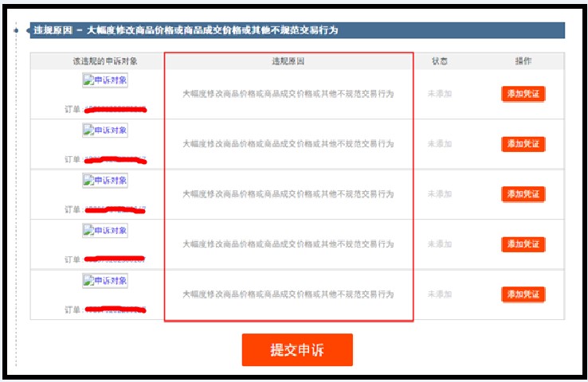Image resolution: width=588 pixels, height=382 pixels.
Task: Click the third row's 大幅度修改商品价格 reason text
Action: pos(288,194)
